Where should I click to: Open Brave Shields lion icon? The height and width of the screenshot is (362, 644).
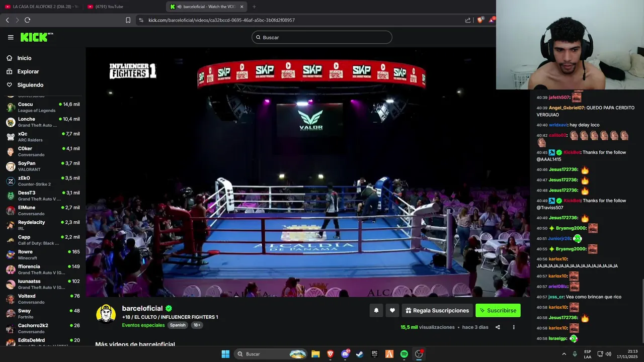(x=480, y=20)
